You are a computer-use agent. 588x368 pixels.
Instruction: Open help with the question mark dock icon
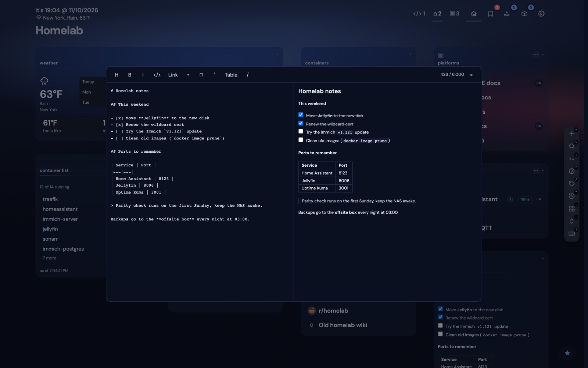pos(572,171)
